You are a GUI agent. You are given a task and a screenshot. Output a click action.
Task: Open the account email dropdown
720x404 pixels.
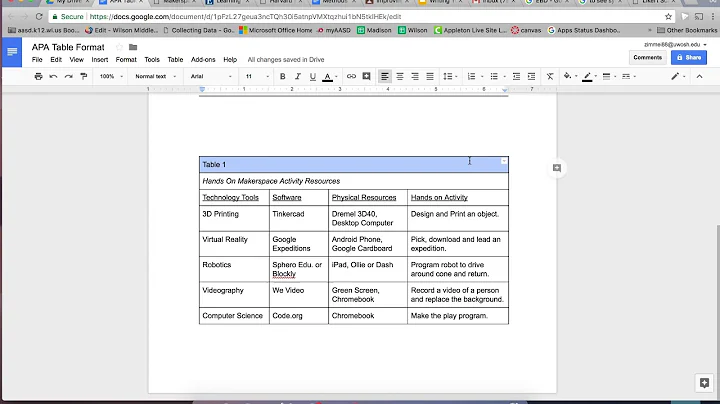[x=675, y=45]
